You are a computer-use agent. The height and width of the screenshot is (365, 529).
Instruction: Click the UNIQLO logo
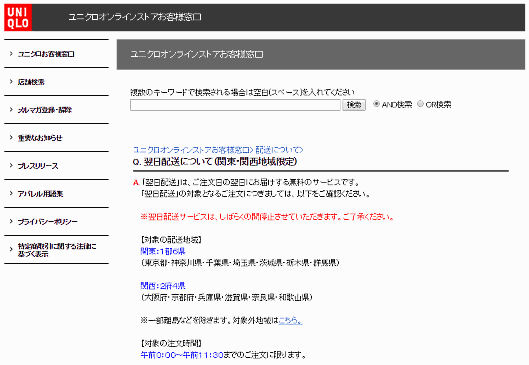click(x=18, y=17)
